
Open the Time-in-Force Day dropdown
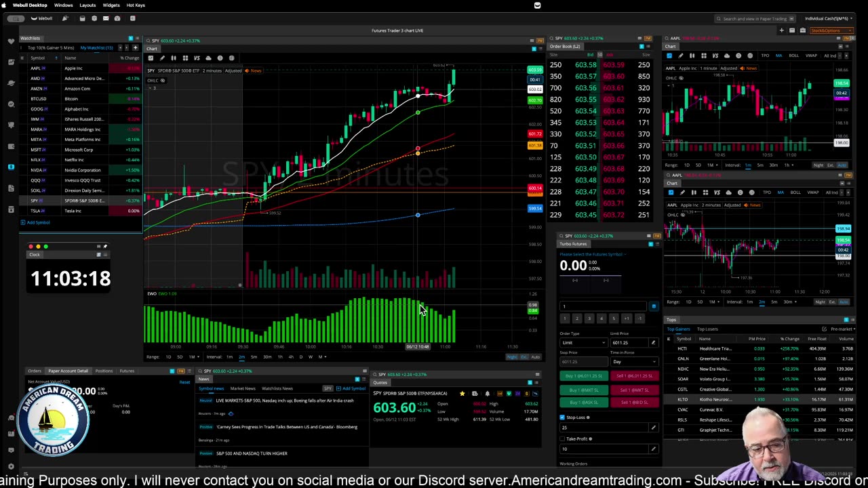(633, 361)
